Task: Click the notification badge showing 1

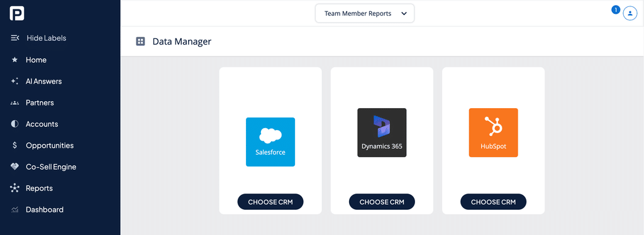Action: point(616,10)
